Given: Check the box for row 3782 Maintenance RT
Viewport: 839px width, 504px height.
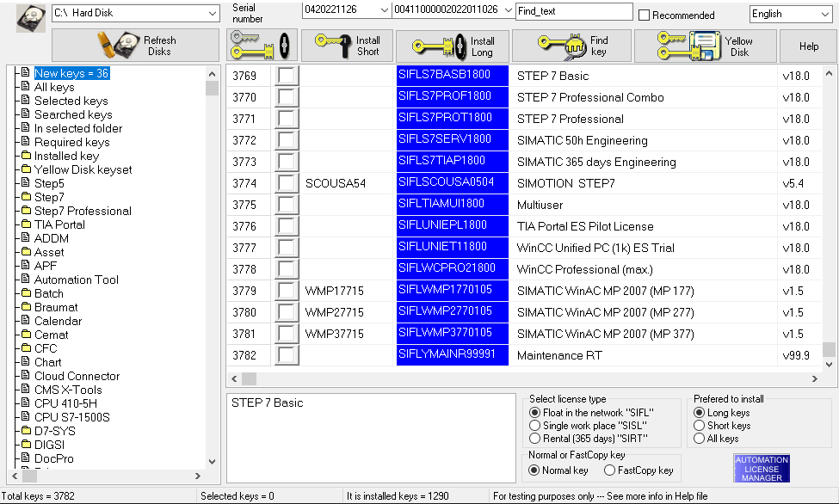Looking at the screenshot, I should click(287, 354).
